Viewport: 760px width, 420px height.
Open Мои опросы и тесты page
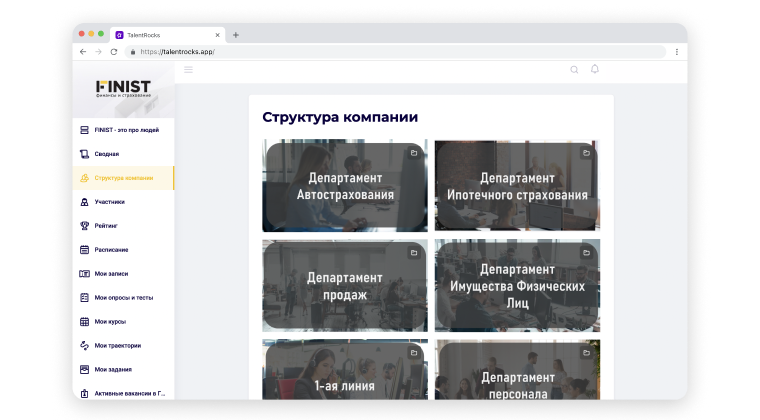[123, 298]
